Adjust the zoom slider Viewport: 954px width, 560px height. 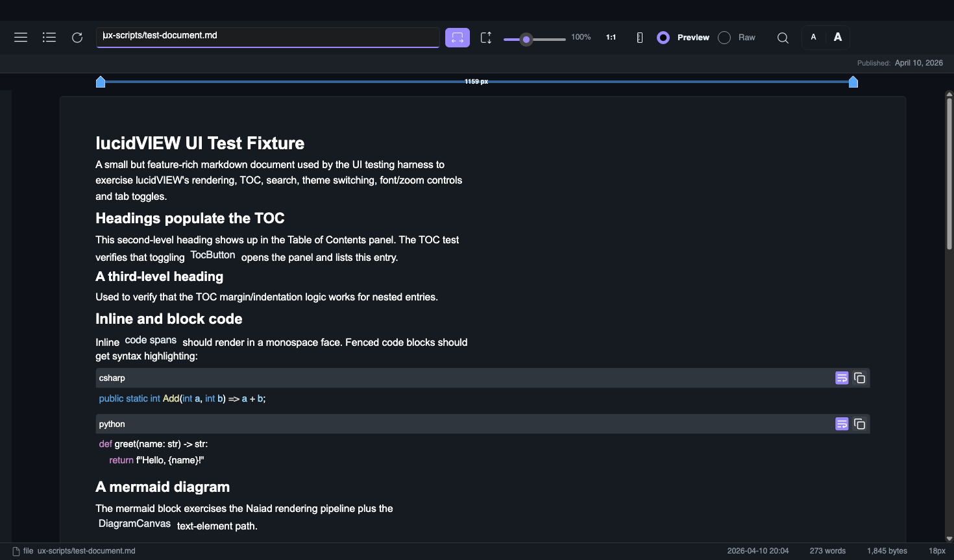coord(535,40)
